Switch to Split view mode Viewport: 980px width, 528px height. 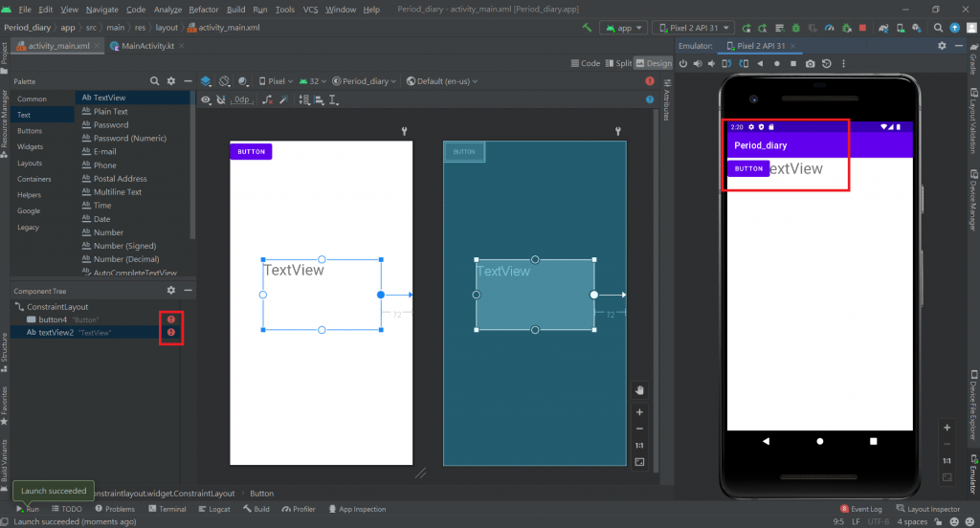pyautogui.click(x=618, y=63)
